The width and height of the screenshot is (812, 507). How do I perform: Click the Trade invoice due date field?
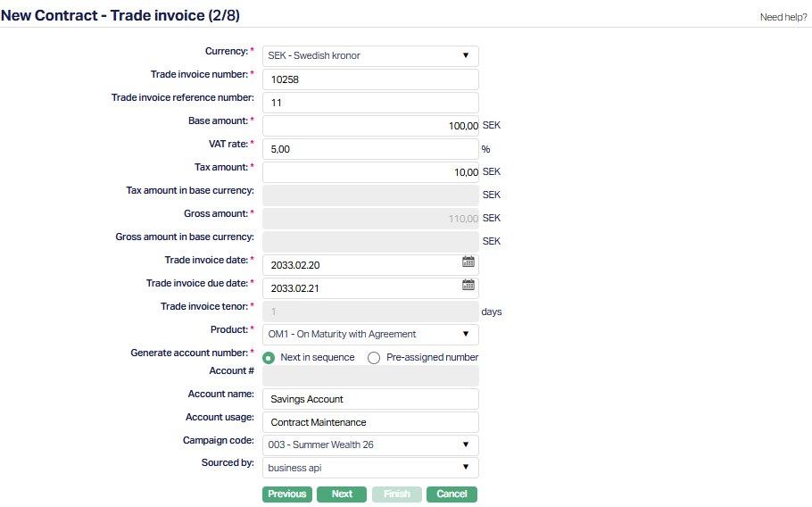point(361,288)
